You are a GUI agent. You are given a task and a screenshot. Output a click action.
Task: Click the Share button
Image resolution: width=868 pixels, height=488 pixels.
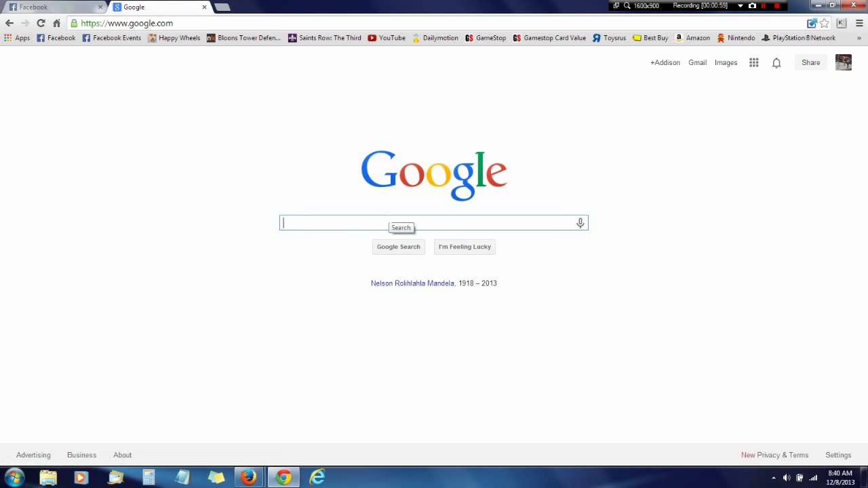811,62
